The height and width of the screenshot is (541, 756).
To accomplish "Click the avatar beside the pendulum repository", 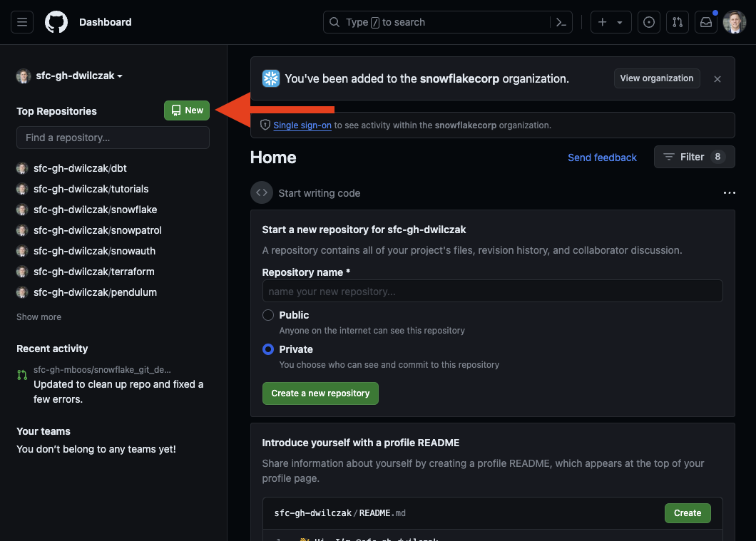I will click(x=22, y=292).
